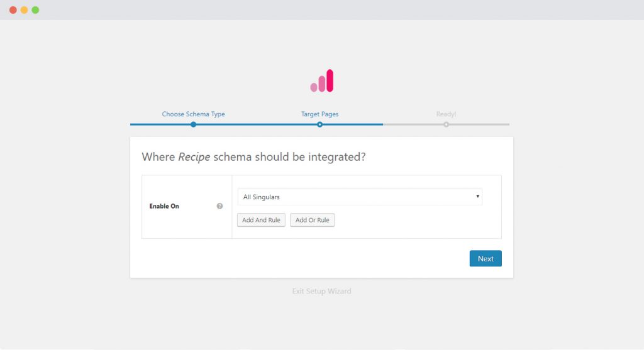Click the help icon beside Enable On
The width and height of the screenshot is (644, 350).
[x=219, y=206]
